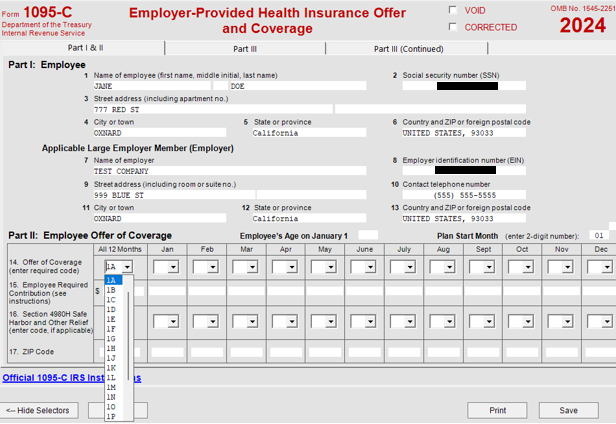Open Aug Section 4980H Safe Harbor dropdown
This screenshot has height=424, width=616.
point(449,321)
